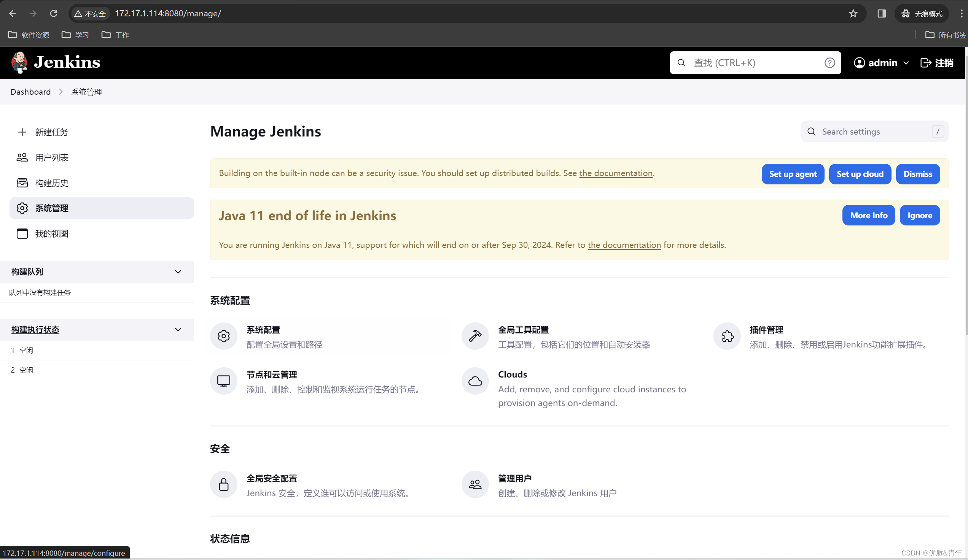
Task: Go to Dashboard in the breadcrumb
Action: pos(31,92)
